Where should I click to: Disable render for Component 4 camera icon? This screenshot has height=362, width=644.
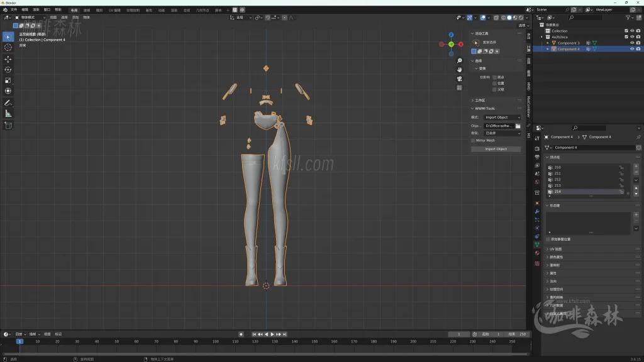click(638, 49)
